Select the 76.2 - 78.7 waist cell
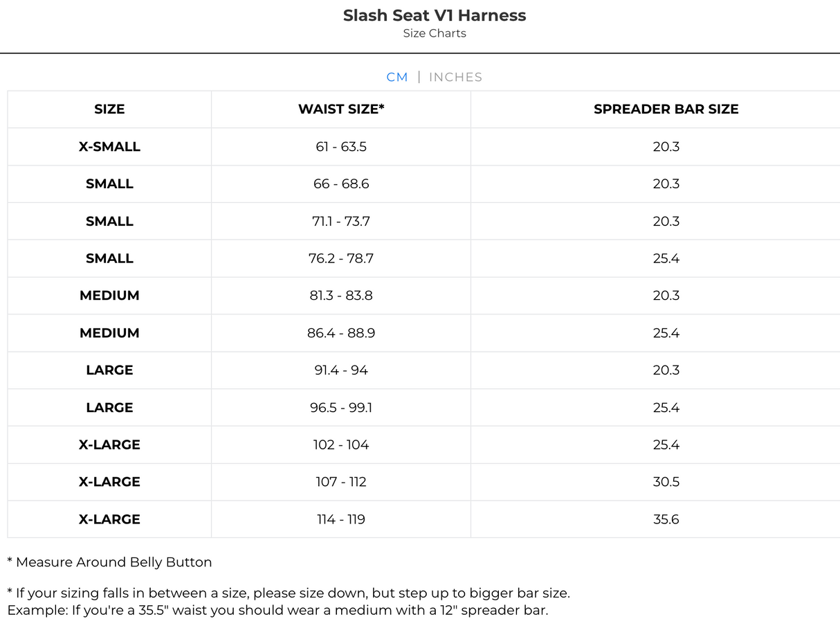This screenshot has width=840, height=637. click(x=341, y=258)
